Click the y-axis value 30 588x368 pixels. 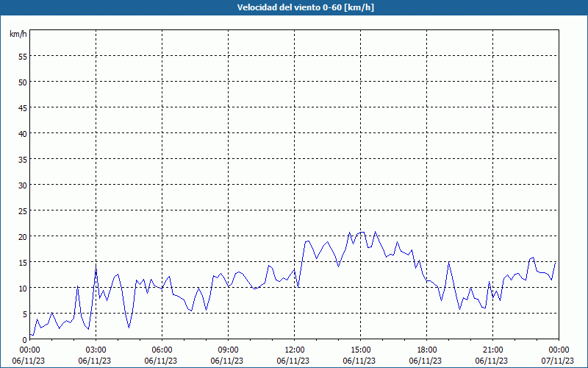(x=23, y=185)
